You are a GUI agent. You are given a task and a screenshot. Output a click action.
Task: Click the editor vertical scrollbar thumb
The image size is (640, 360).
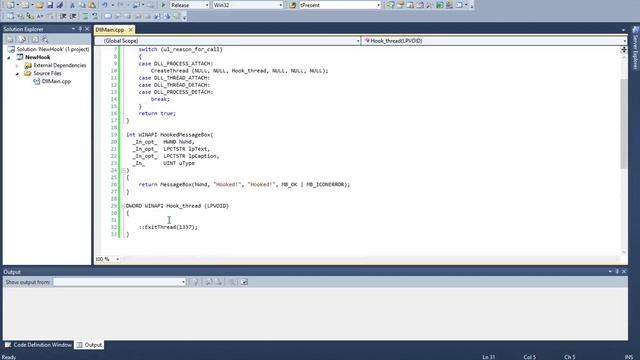(624, 124)
